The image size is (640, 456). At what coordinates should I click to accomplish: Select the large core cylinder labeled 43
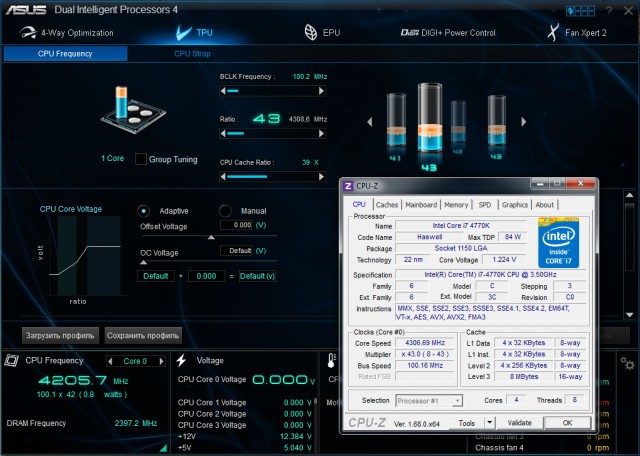click(x=430, y=118)
